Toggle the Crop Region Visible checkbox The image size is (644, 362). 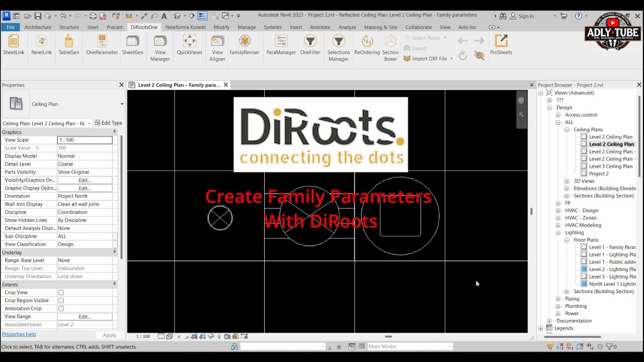point(61,301)
